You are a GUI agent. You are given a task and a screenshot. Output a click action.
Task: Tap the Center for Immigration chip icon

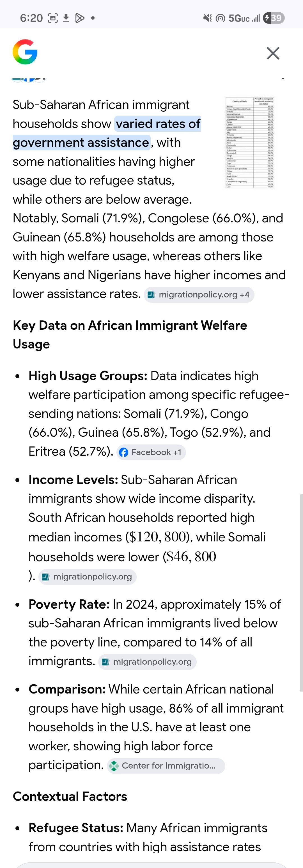(x=114, y=765)
